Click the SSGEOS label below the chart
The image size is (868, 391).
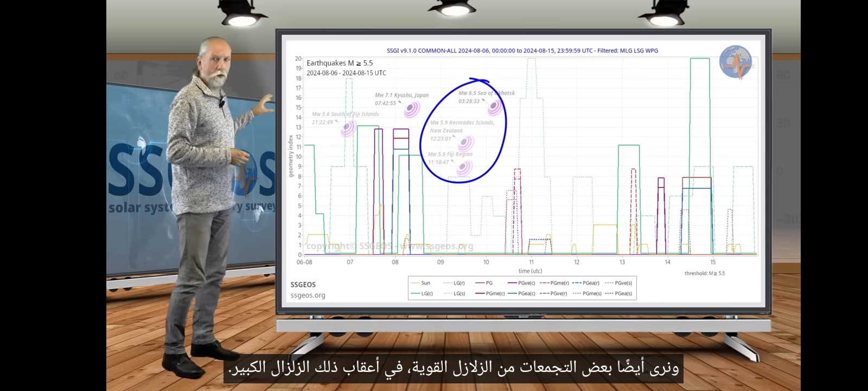click(303, 285)
